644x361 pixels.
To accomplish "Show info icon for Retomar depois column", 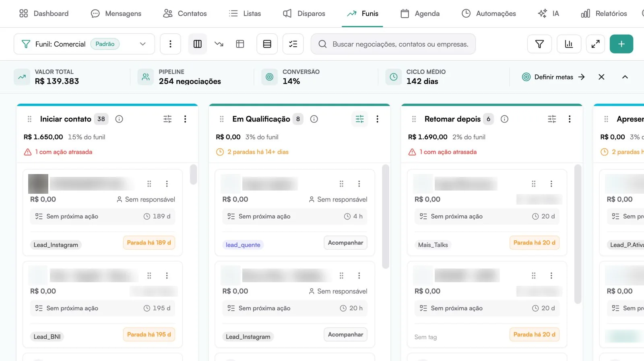I will click(x=504, y=119).
